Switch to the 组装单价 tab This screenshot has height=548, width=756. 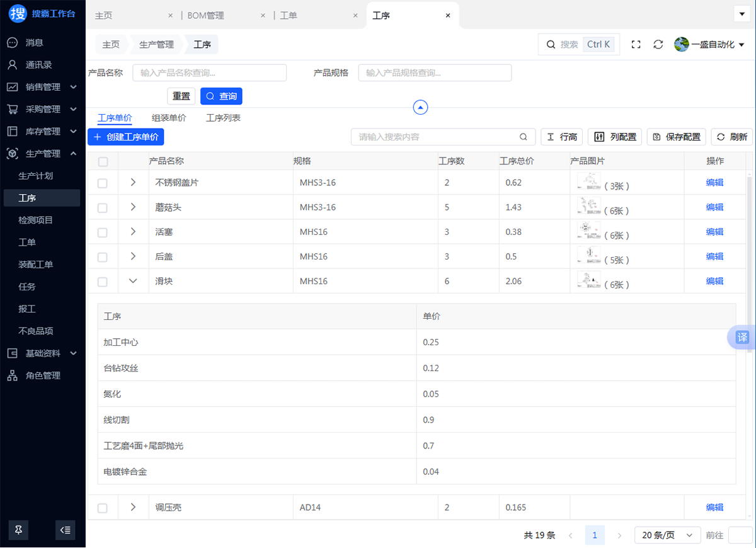click(x=169, y=118)
